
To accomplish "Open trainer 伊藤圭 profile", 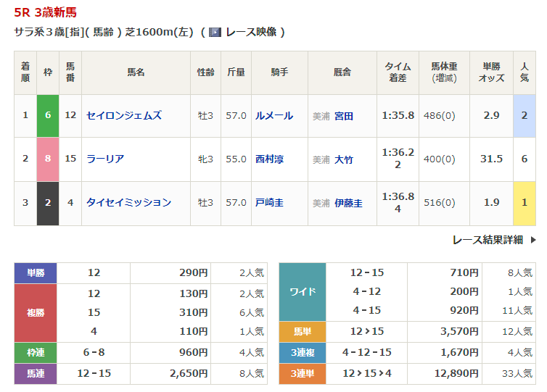I will [348, 203].
